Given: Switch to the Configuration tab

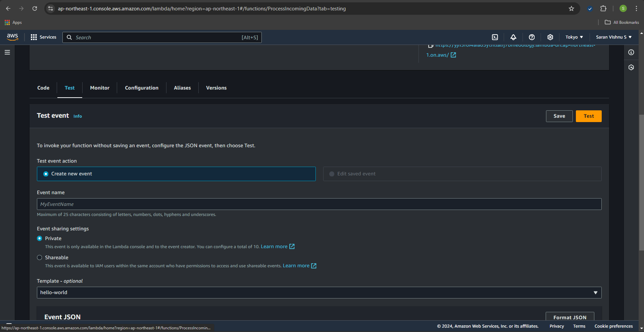Looking at the screenshot, I should pos(142,88).
